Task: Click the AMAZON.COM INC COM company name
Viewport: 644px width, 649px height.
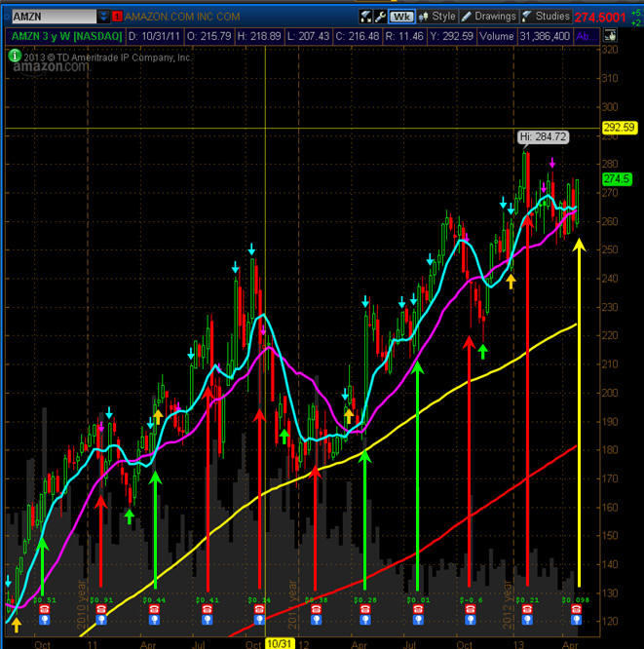Action: pos(182,17)
